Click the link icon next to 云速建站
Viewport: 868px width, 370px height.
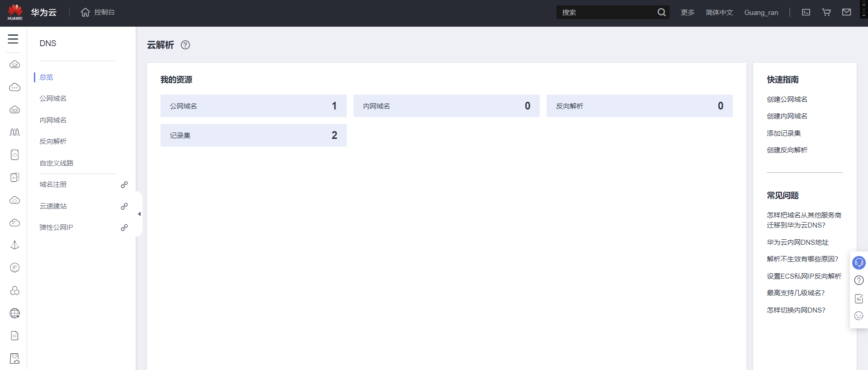click(x=124, y=206)
